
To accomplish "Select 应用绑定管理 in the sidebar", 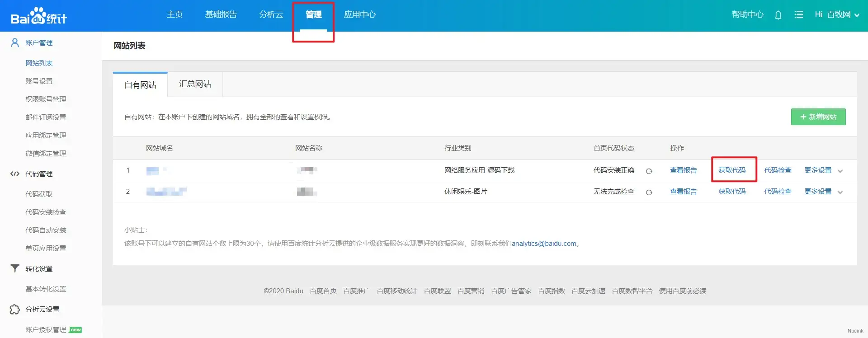I will (46, 136).
